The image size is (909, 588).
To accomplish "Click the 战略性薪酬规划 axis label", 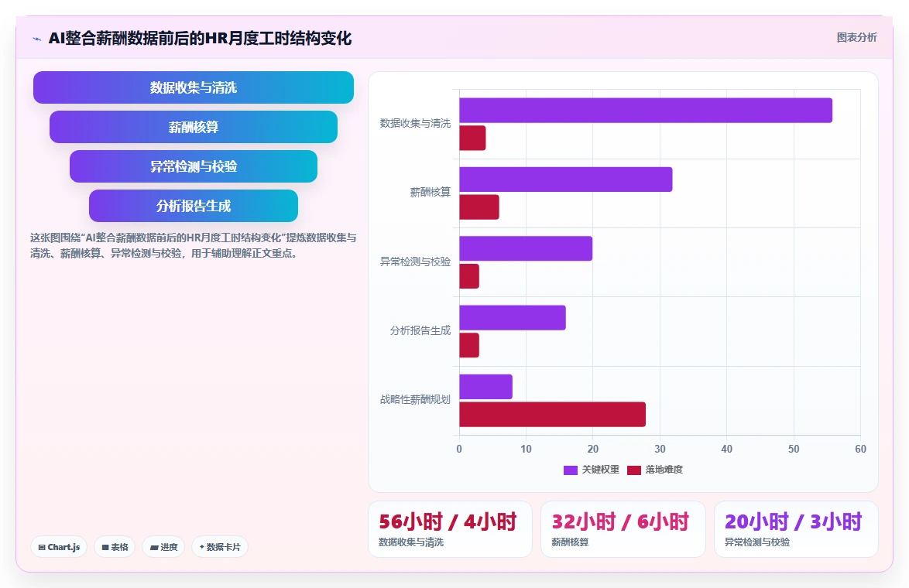I will tap(415, 400).
